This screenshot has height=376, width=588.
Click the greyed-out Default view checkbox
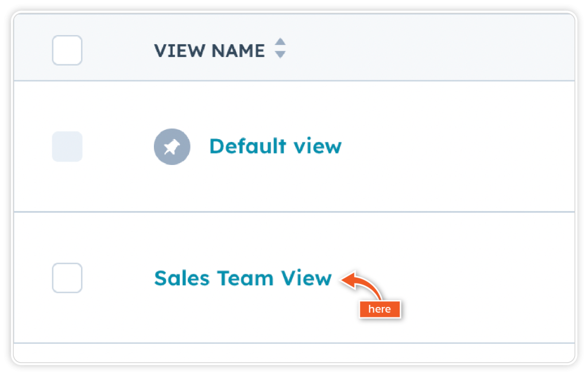67,147
